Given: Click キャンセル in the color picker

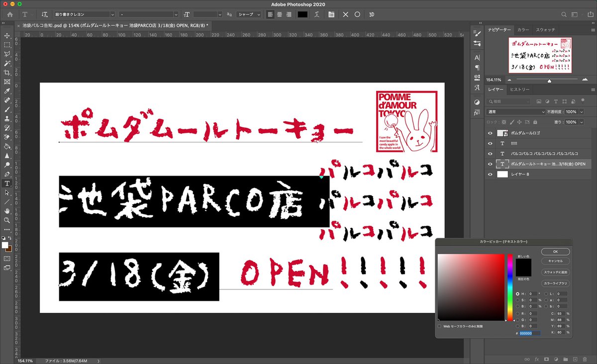Looking at the screenshot, I should (555, 261).
